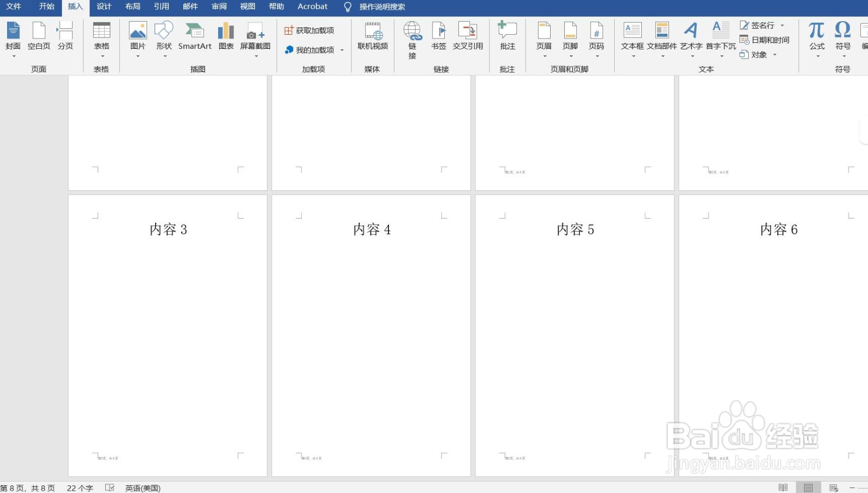868x493 pixels.
Task: Insert WordArt (艺术字)
Action: pyautogui.click(x=691, y=39)
